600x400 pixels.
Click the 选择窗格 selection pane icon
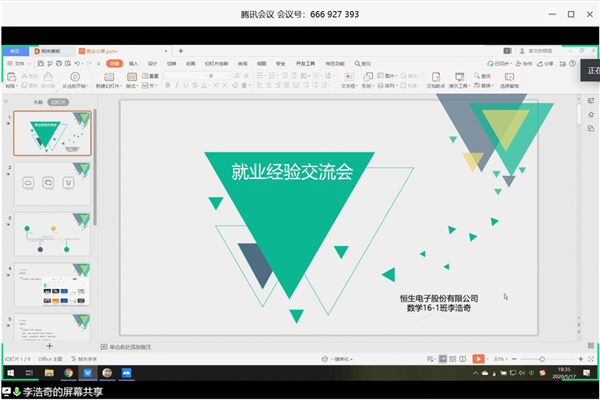pyautogui.click(x=509, y=76)
